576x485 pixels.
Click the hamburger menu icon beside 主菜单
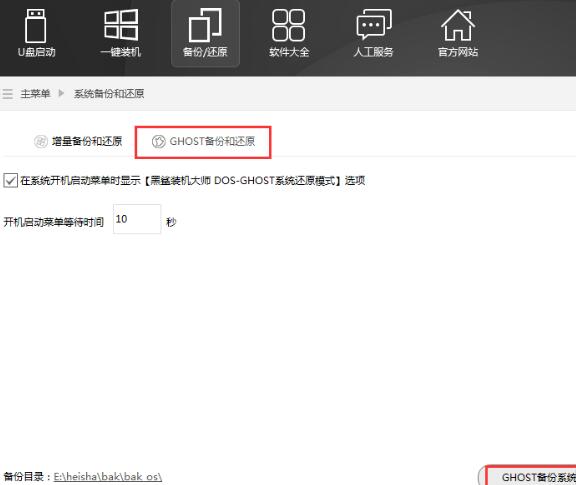coord(7,94)
